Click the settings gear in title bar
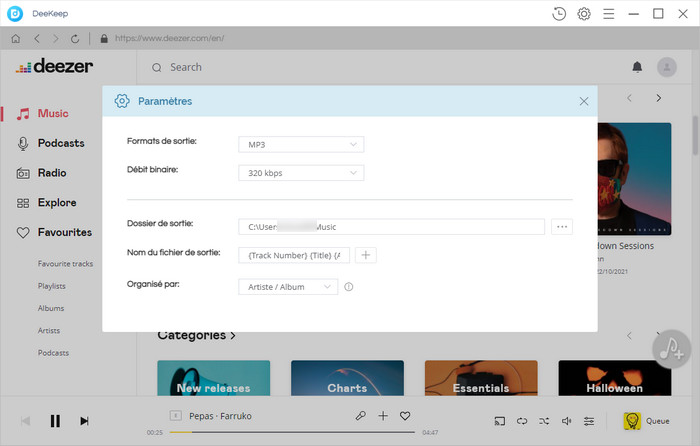 click(x=584, y=14)
